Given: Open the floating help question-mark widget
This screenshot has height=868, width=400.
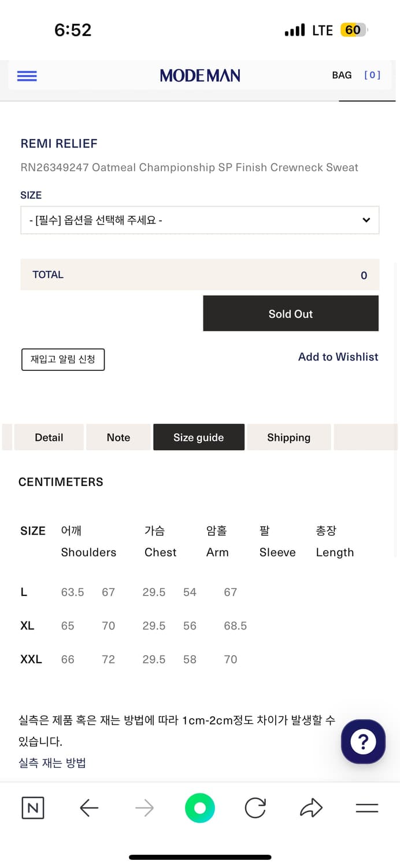Looking at the screenshot, I should pyautogui.click(x=363, y=741).
